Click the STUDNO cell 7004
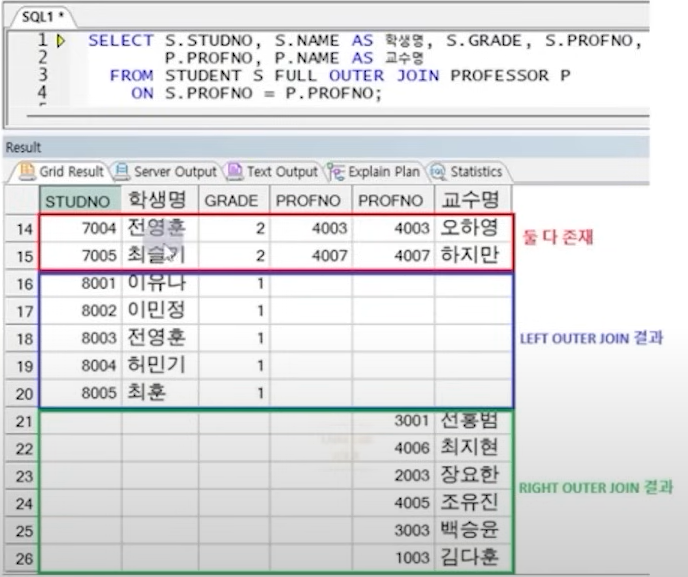 click(x=80, y=228)
